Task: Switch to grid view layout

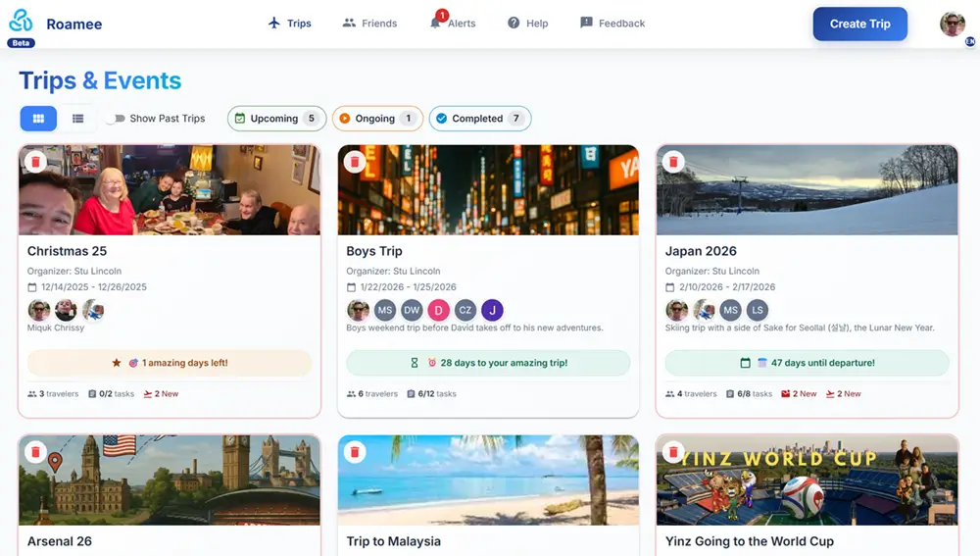Action: pyautogui.click(x=38, y=119)
